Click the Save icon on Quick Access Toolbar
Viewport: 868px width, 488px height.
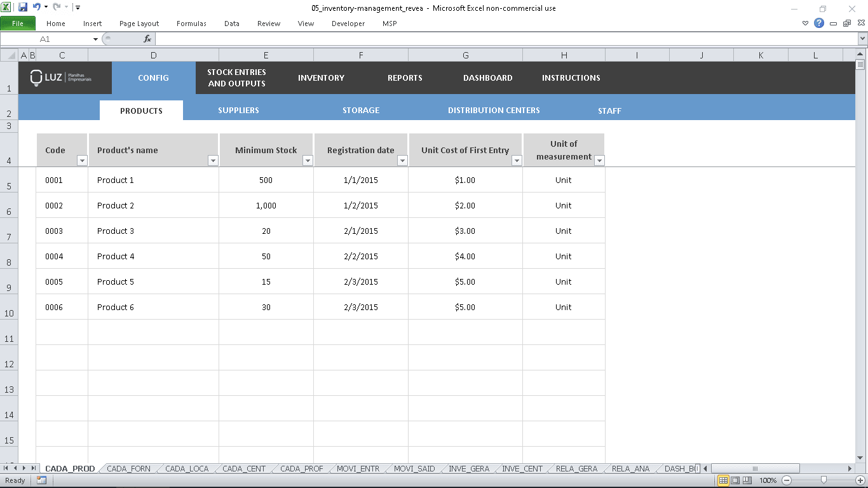click(22, 8)
